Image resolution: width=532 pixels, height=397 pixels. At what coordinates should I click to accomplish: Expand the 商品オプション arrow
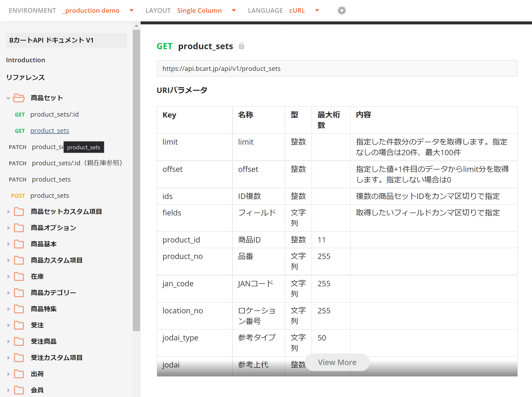(8, 228)
